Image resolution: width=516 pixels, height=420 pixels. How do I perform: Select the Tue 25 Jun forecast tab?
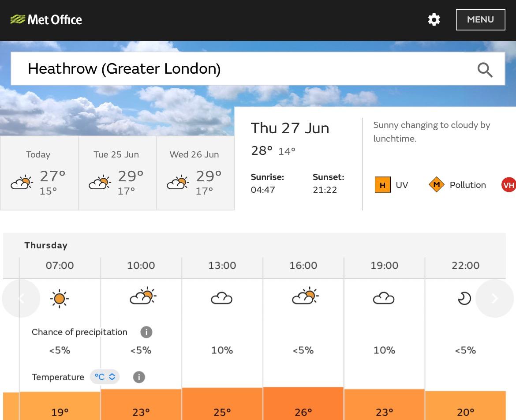point(117,173)
